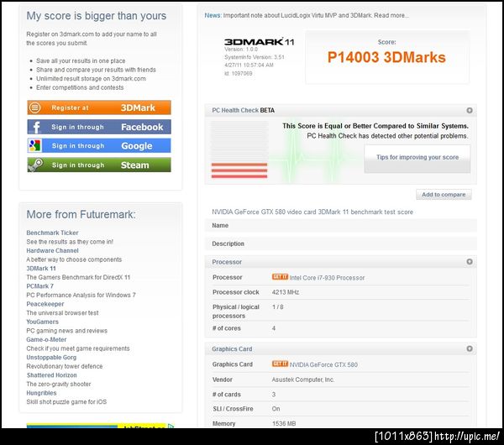Open the Peacekeeper link
The height and width of the screenshot is (445, 504).
tap(45, 304)
